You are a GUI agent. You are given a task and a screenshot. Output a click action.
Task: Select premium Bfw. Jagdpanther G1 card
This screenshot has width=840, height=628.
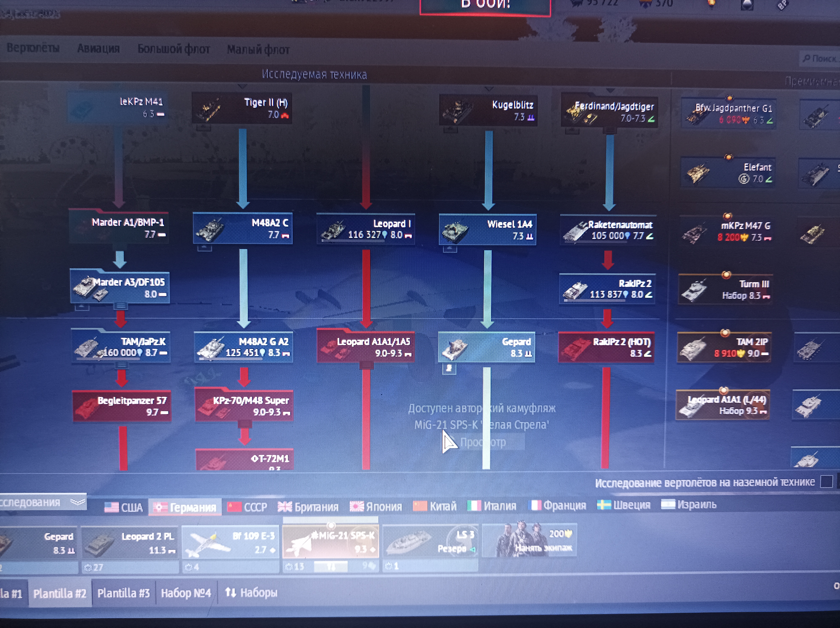tap(728, 114)
